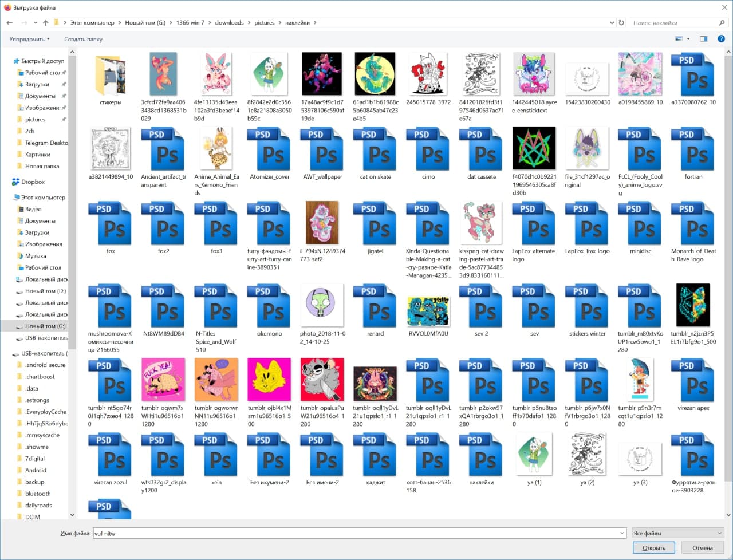This screenshot has width=733, height=560.
Task: Open Музыка in the navigation pane
Action: (x=36, y=256)
